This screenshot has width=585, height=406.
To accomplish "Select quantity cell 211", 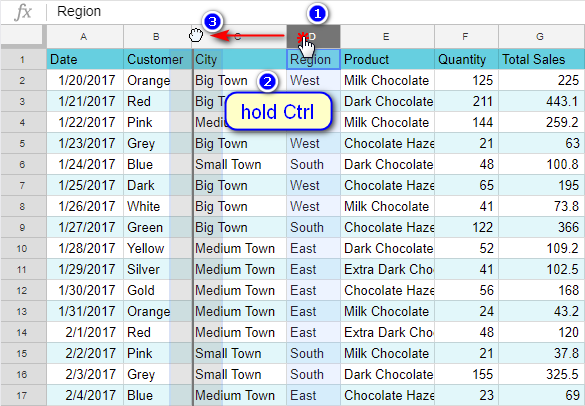I will tap(466, 102).
